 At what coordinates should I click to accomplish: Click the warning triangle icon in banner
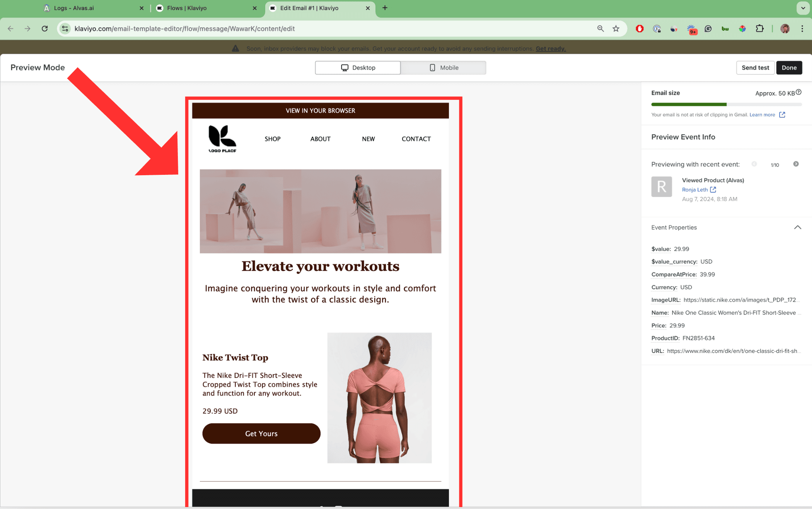[x=235, y=48]
